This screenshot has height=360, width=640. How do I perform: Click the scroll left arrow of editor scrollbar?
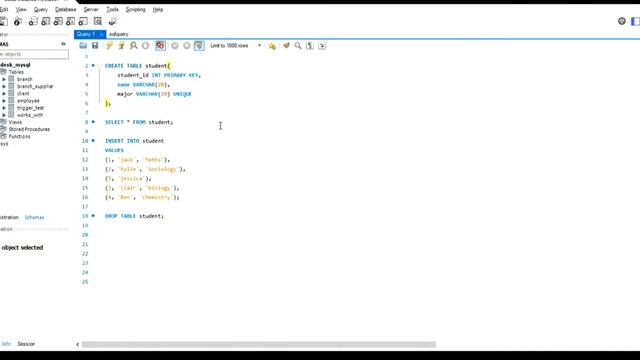point(78,344)
